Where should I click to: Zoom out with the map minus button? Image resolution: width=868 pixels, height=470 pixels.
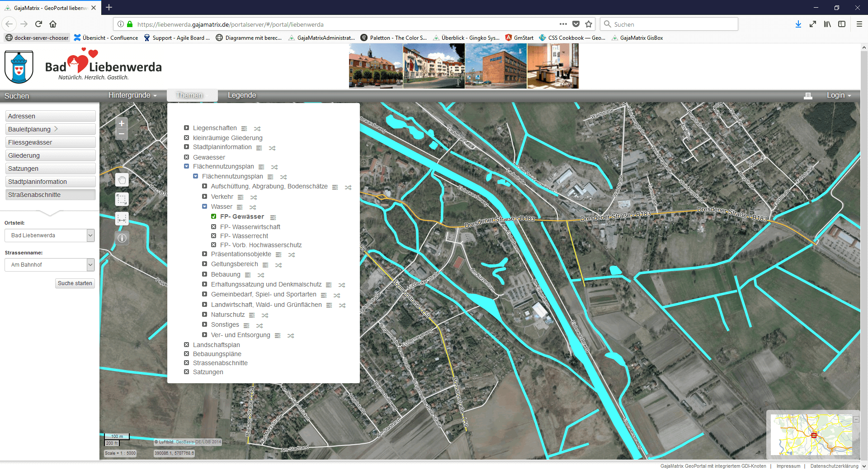[122, 134]
